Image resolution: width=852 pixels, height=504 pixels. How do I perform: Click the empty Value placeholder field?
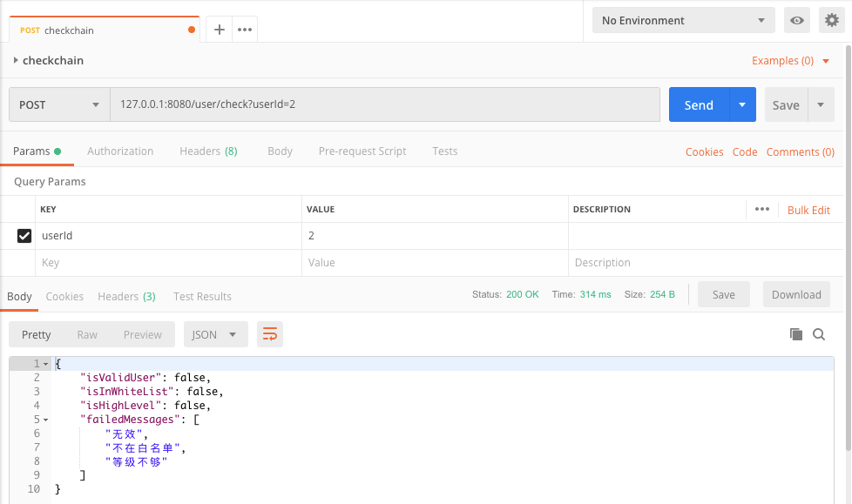pos(435,263)
